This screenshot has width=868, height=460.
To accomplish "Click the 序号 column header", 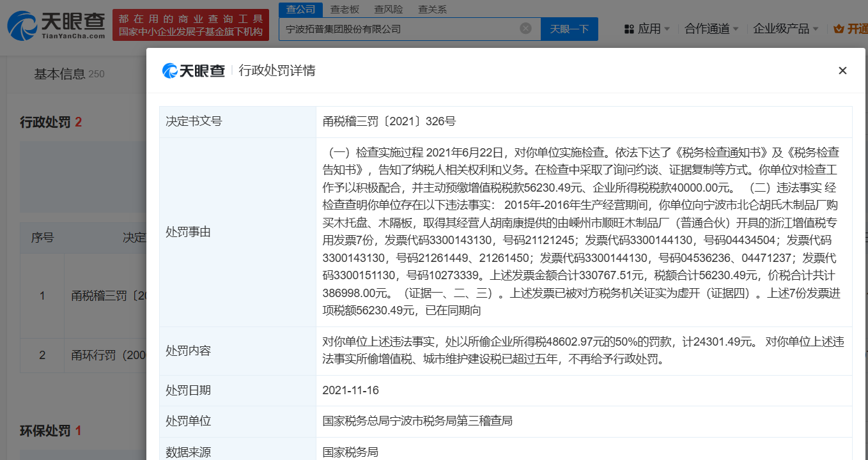I will [x=43, y=238].
